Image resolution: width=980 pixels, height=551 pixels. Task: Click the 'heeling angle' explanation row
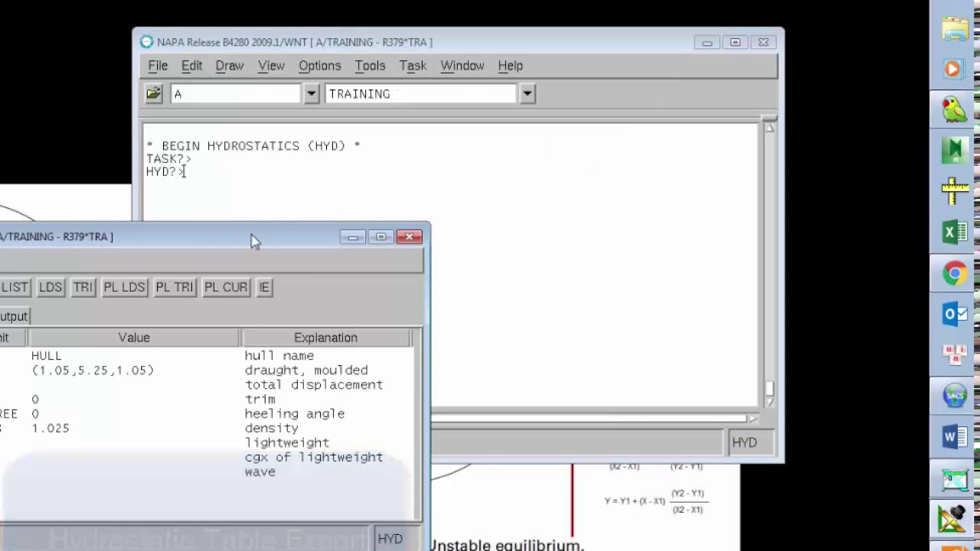coord(295,414)
